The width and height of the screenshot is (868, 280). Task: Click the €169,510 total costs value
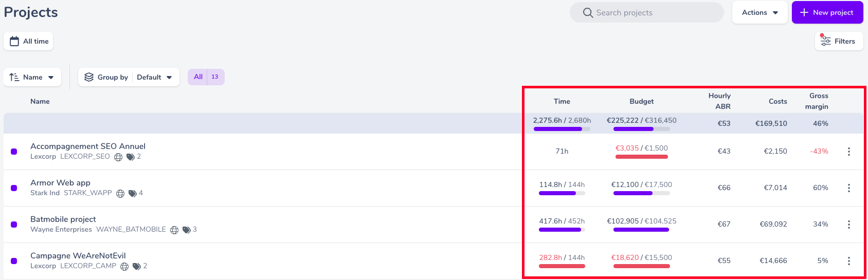pyautogui.click(x=771, y=123)
